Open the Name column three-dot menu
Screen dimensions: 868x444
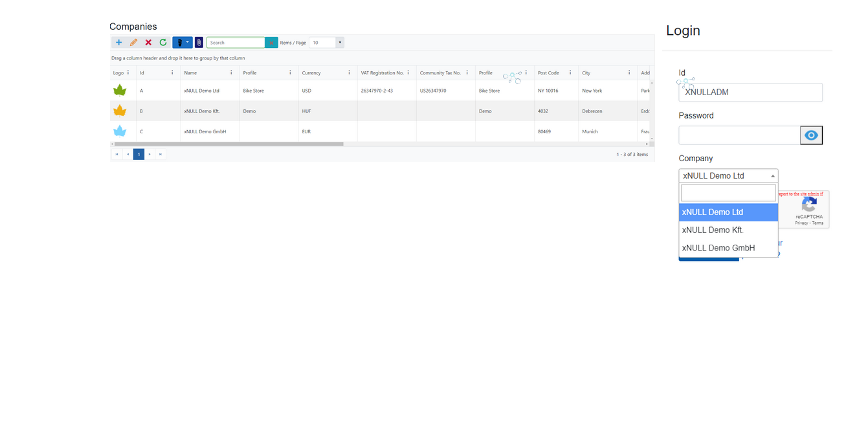coord(231,72)
